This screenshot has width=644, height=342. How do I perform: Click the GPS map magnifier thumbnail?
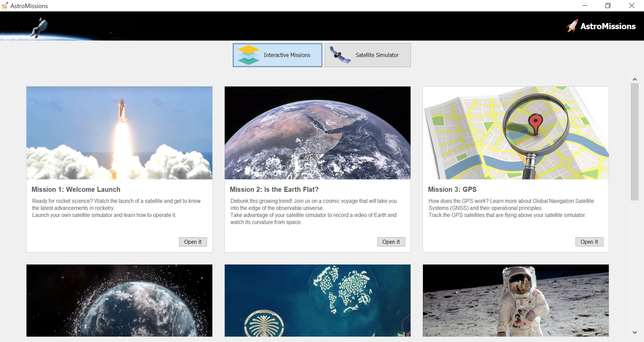[x=516, y=133]
